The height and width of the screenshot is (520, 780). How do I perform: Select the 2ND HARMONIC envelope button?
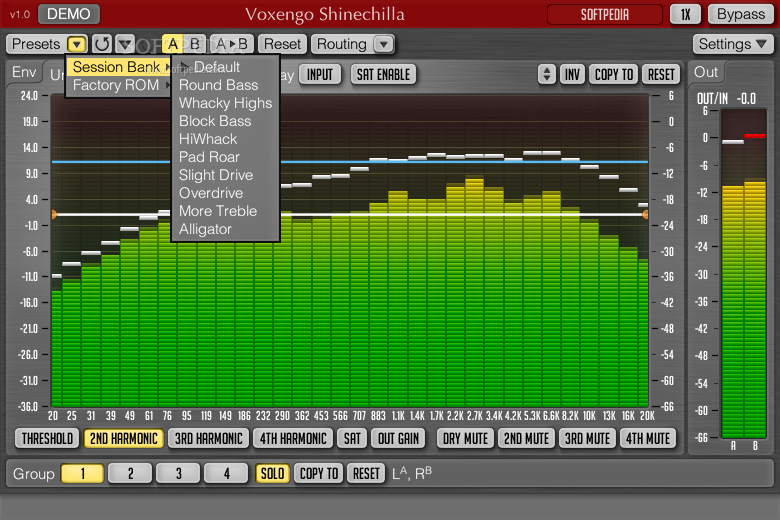click(123, 438)
